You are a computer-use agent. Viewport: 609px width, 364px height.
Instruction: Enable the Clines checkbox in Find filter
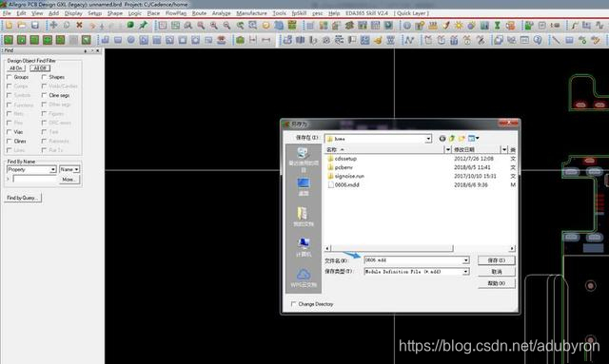pos(10,142)
